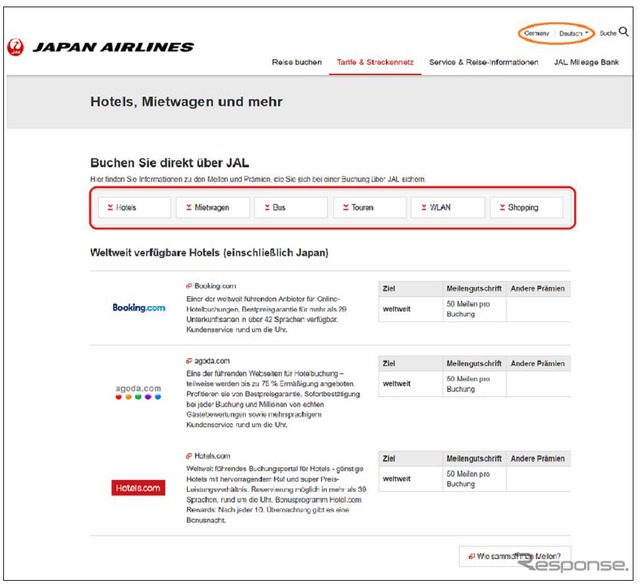Click the arrow icon beside Touren

[x=346, y=207]
